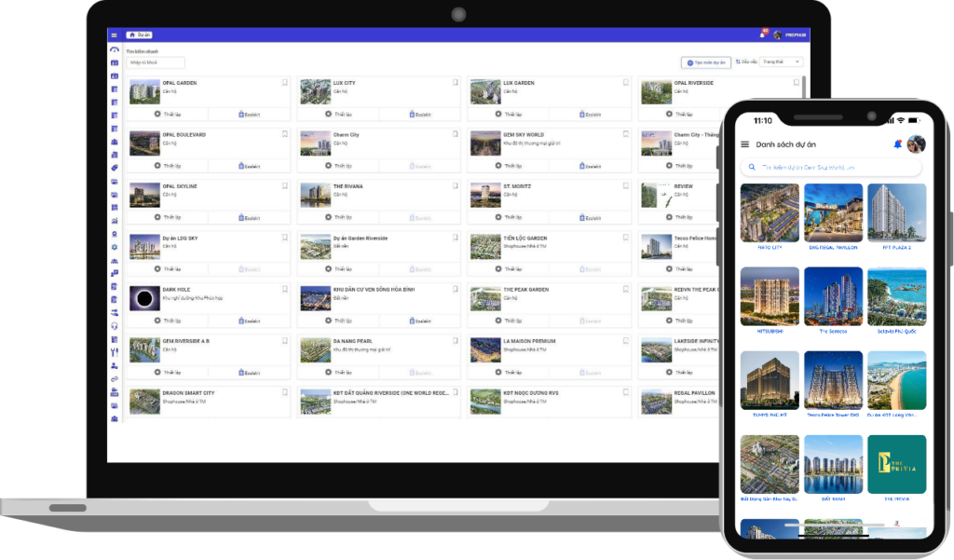
Task: Click the price tag sidebar icon
Action: coord(115,168)
